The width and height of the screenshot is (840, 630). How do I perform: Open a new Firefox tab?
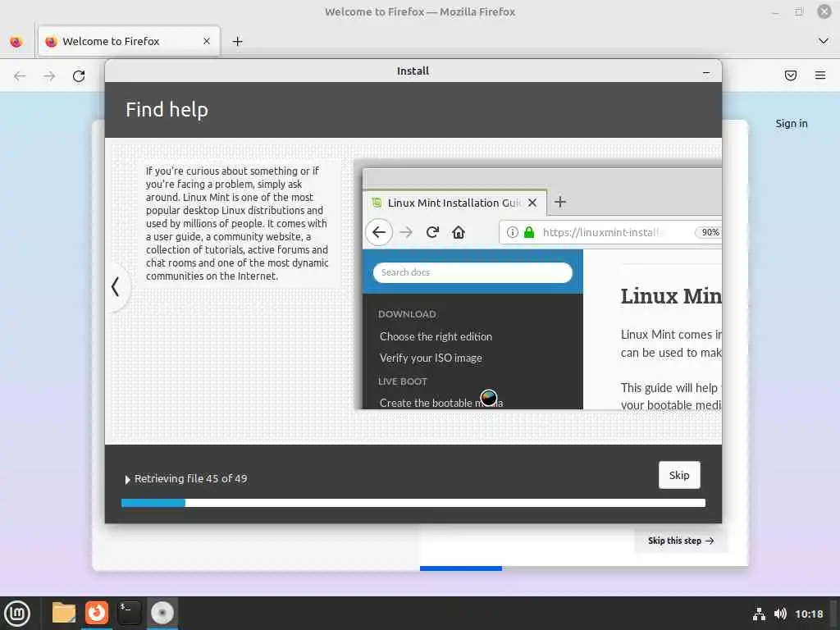(237, 41)
